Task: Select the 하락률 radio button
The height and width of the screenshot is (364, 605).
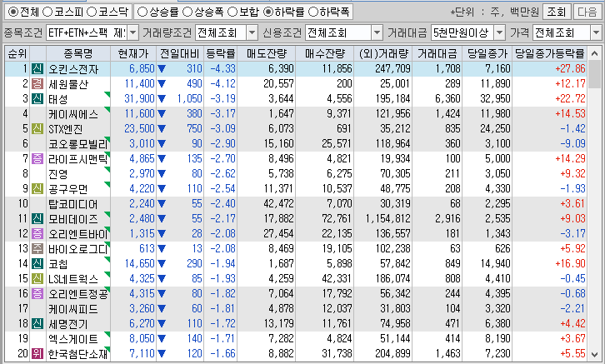Action: [267, 12]
